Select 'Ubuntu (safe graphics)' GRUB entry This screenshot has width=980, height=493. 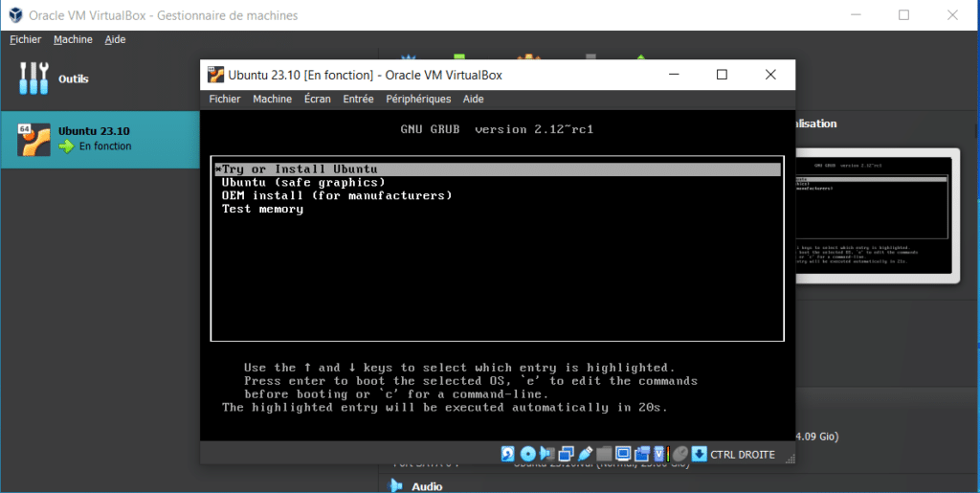[303, 183]
